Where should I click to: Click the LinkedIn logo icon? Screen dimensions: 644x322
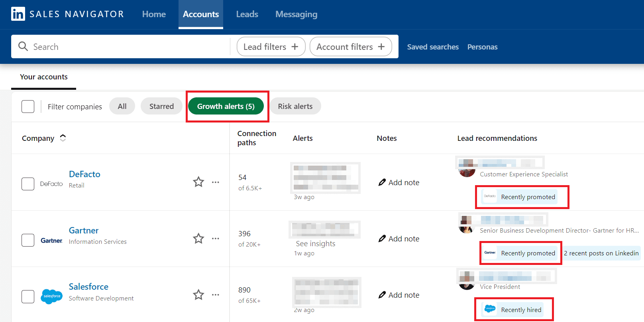(x=18, y=14)
